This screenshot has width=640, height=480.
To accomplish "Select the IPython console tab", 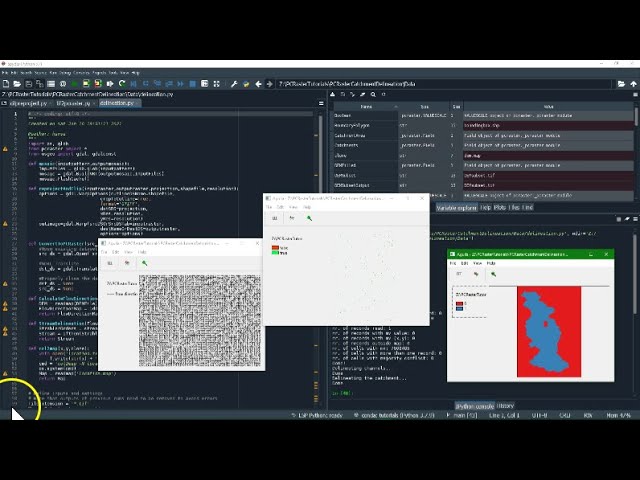I will 475,406.
